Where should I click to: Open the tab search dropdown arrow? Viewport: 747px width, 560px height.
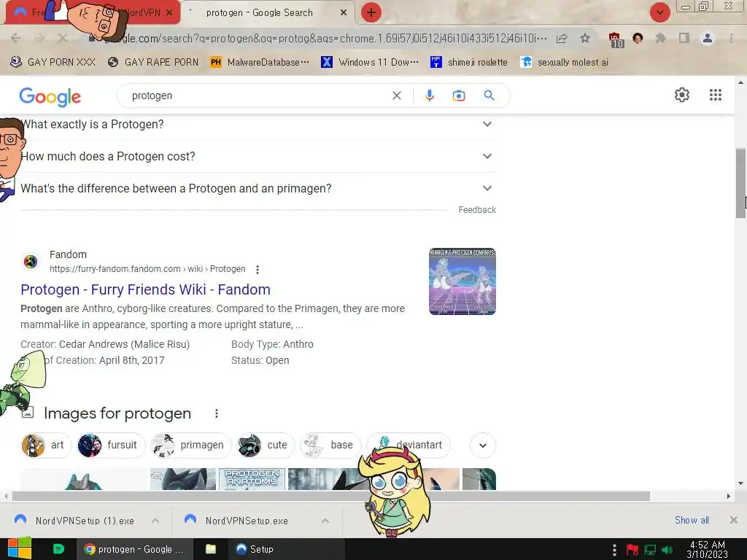point(659,12)
